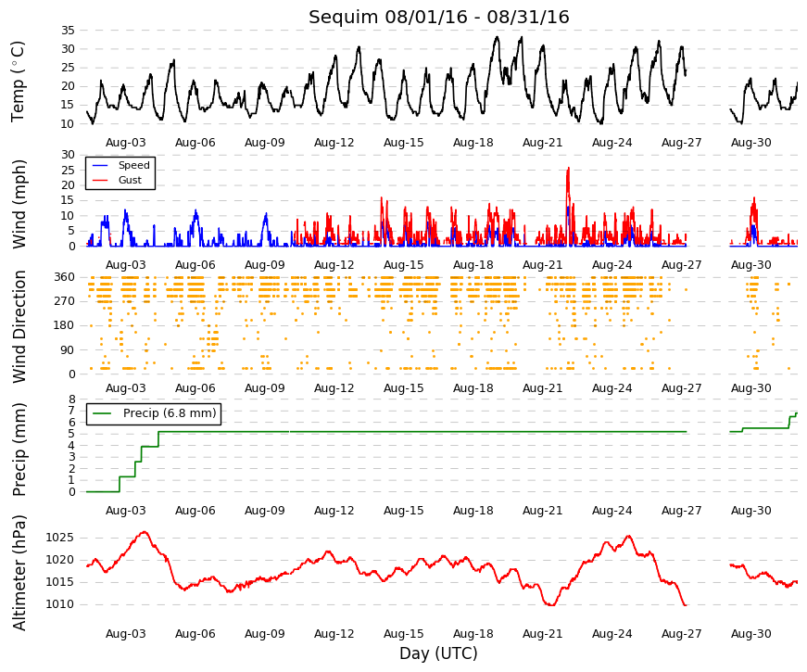Click the blue Speed legend line

99,165
